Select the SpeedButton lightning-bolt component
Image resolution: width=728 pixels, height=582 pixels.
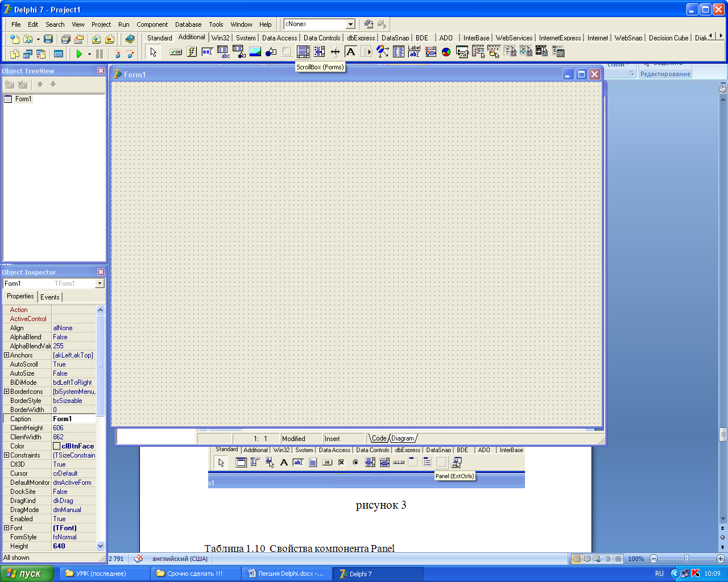point(192,52)
